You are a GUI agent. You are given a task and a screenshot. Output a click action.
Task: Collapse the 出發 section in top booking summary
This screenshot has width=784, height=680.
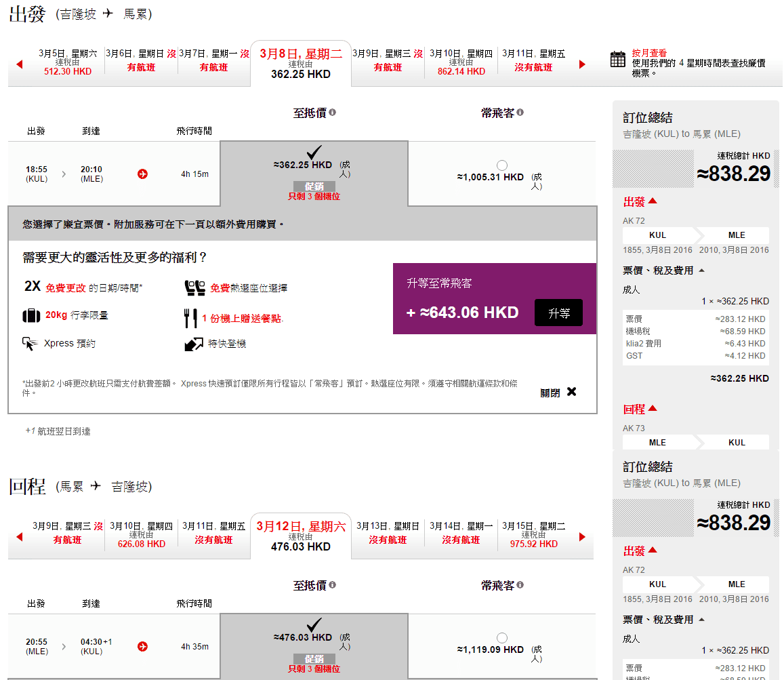point(653,201)
